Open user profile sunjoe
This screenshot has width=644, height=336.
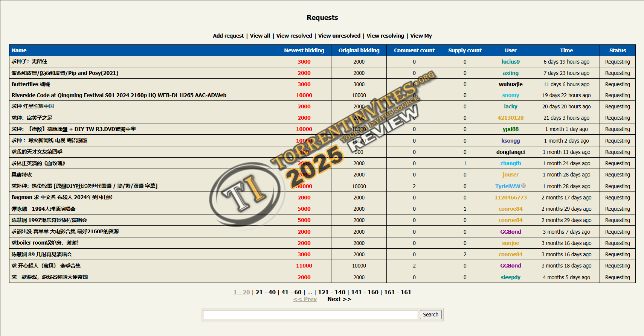(x=511, y=243)
